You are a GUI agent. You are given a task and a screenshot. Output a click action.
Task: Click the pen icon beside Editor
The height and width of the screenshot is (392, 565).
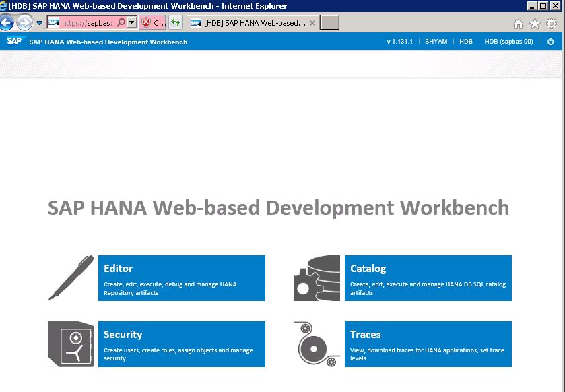[x=71, y=277]
